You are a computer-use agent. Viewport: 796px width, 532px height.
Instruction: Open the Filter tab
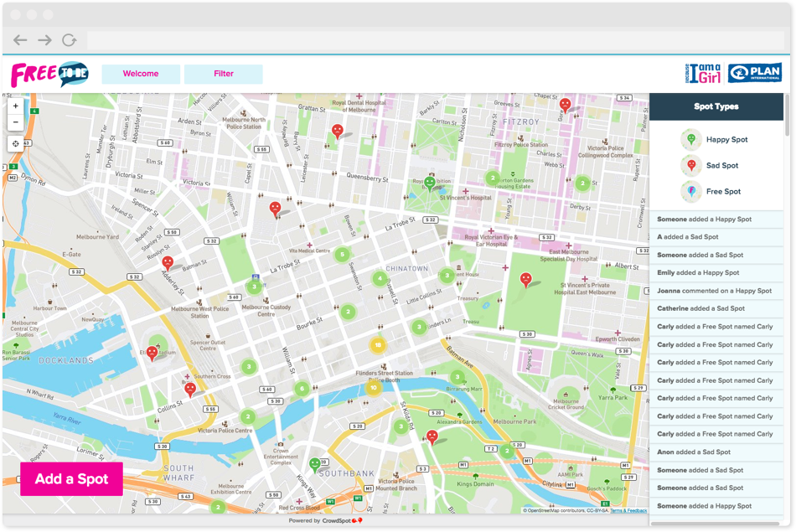coord(223,74)
